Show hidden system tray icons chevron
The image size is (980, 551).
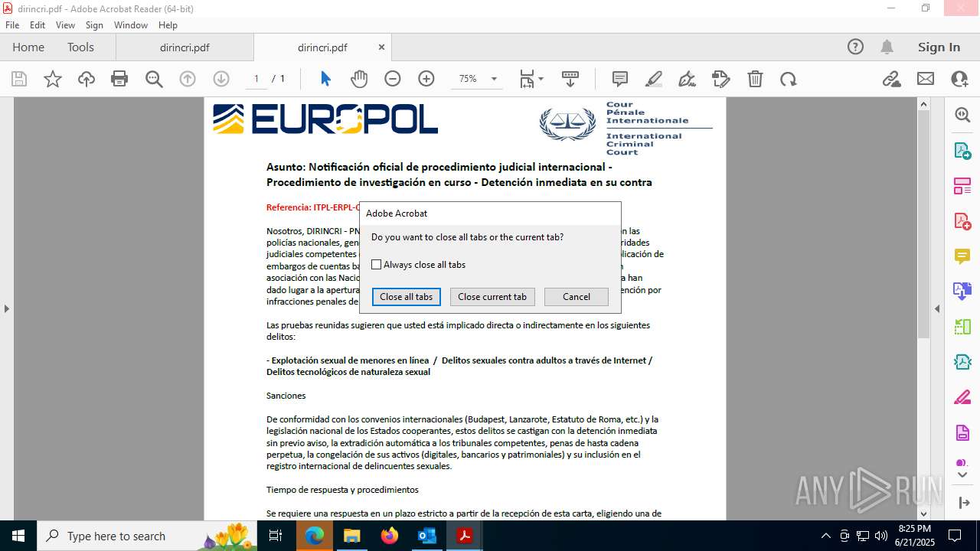[x=825, y=536]
